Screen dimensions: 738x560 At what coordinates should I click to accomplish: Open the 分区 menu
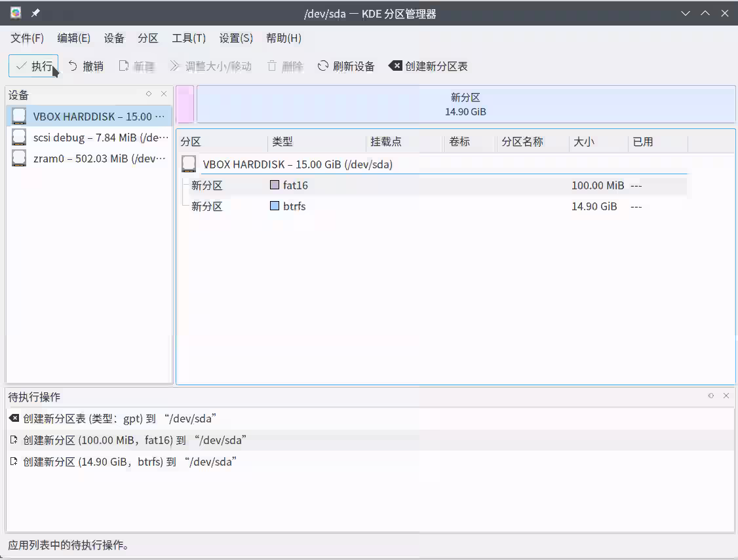click(148, 38)
